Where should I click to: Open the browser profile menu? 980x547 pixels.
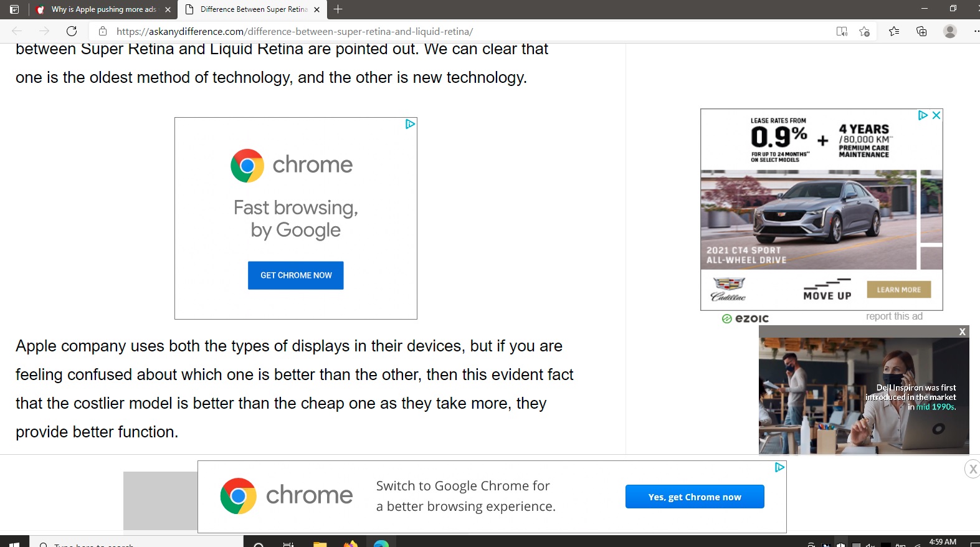coord(949,31)
